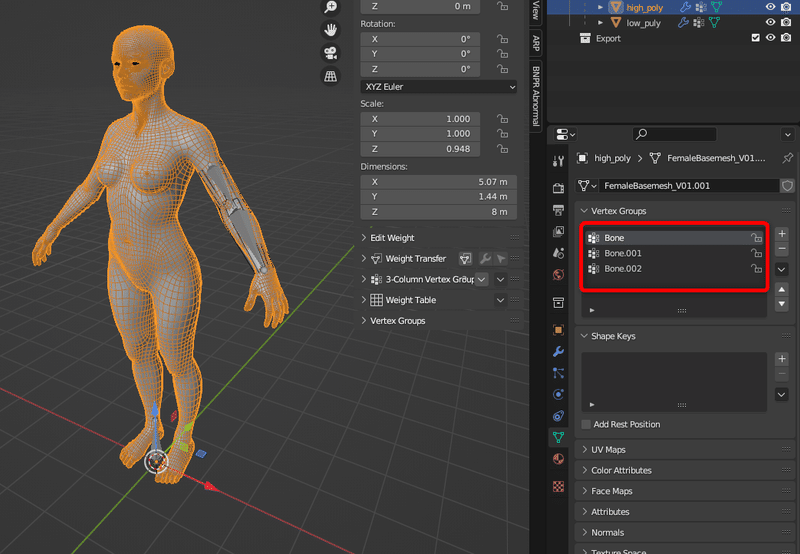
Task: Click the Weight Transfer cursor arrow icon
Action: coord(501,259)
